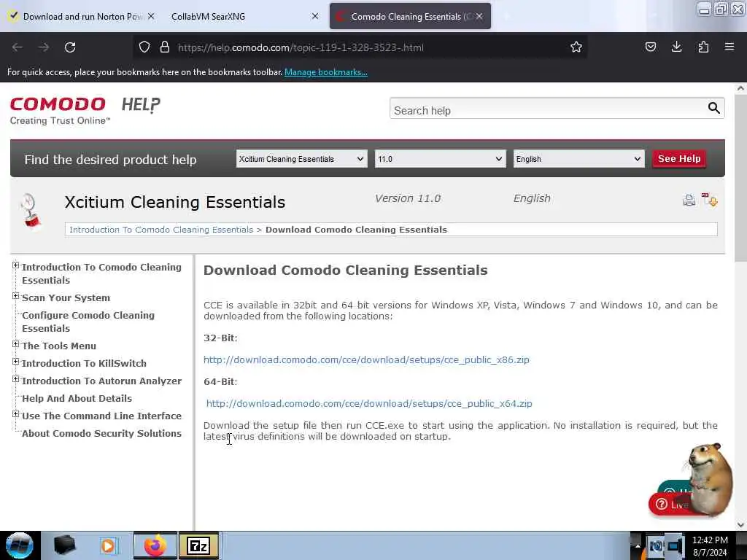Open Firefox downloads panel
Viewport: 747px width, 560px height.
(676, 47)
